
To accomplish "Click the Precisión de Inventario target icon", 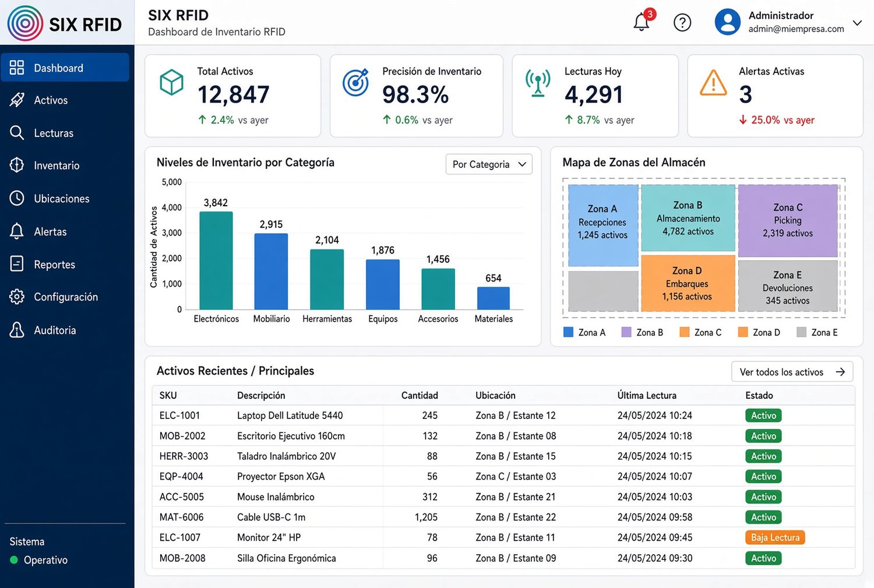I will pos(355,82).
